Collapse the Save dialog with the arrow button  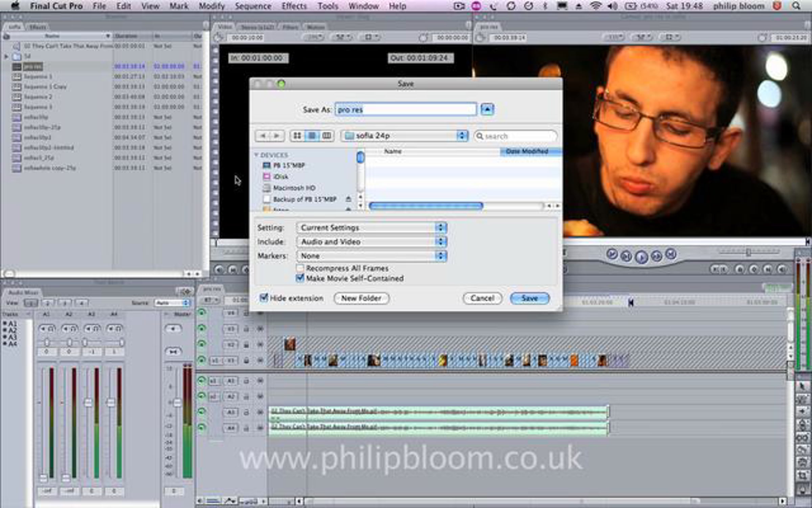click(x=487, y=109)
